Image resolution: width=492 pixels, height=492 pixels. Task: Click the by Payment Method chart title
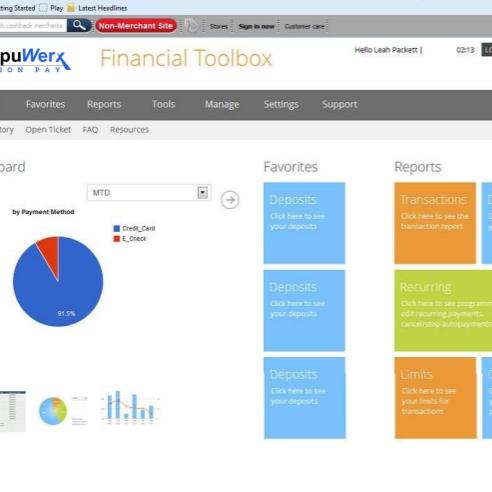pos(43,212)
